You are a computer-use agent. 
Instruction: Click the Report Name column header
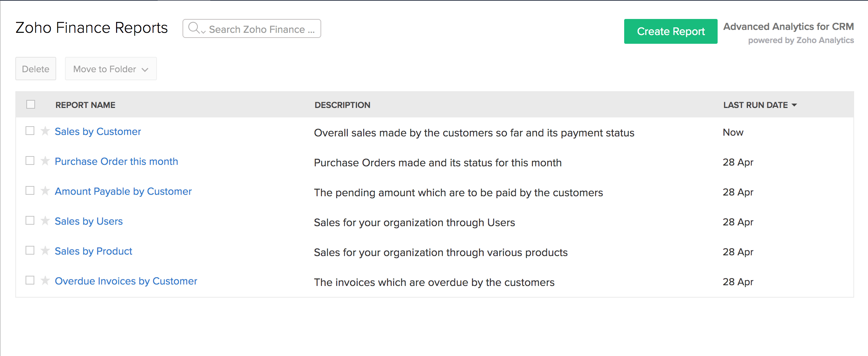point(85,105)
